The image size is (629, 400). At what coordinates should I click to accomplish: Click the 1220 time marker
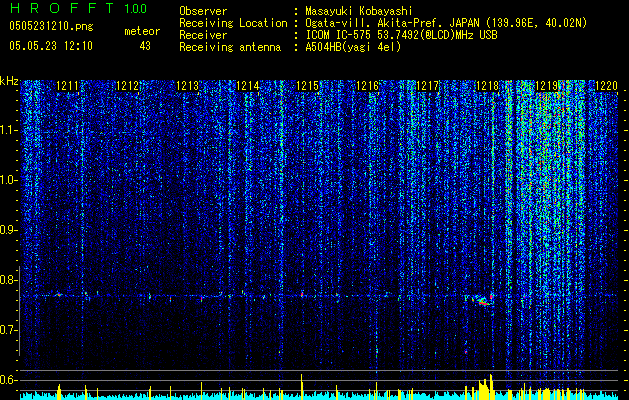pyautogui.click(x=606, y=86)
